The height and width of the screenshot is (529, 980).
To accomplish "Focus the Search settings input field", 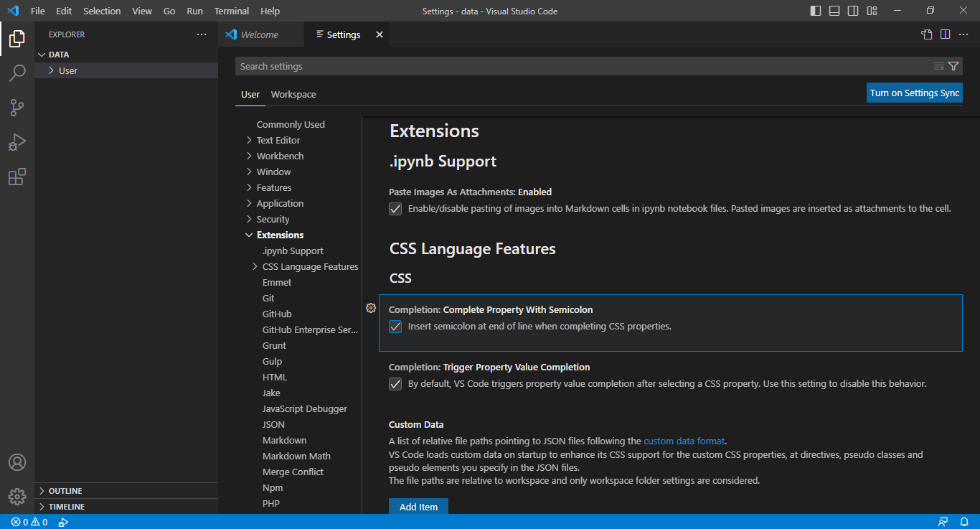I will point(583,66).
